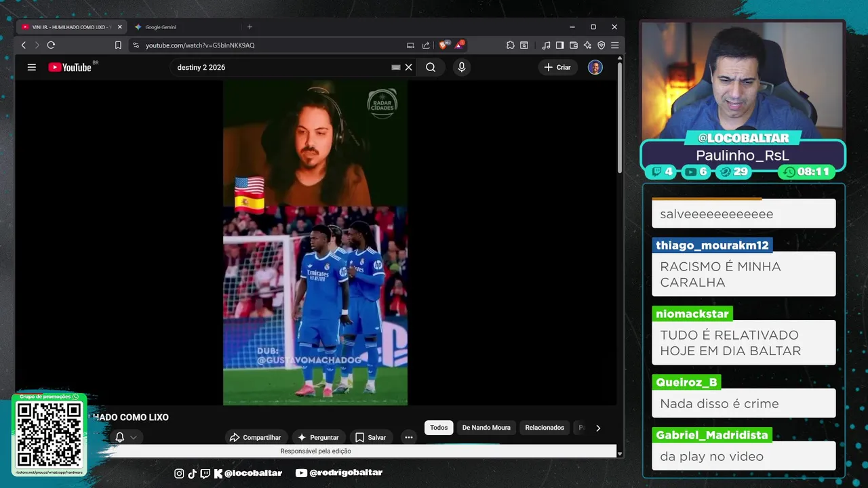Screen dimensions: 868x488
Task: Click the Gabriel_Madridista chat username
Action: (712, 435)
